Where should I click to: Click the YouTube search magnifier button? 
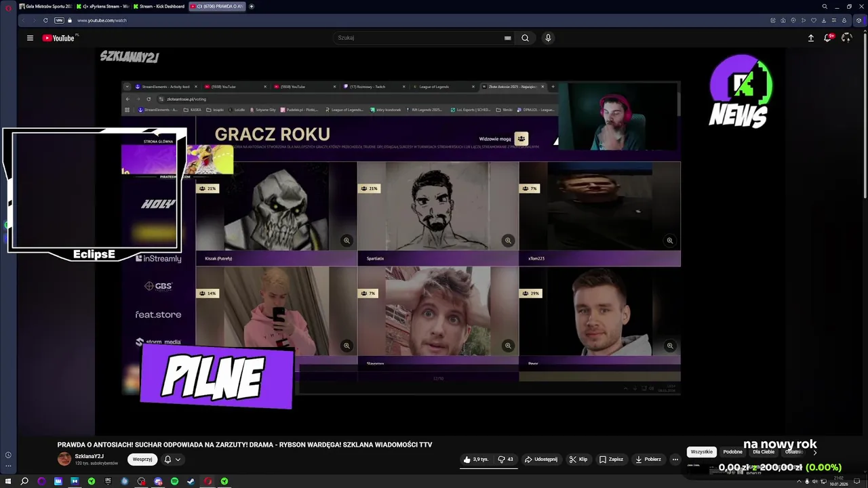coord(525,38)
